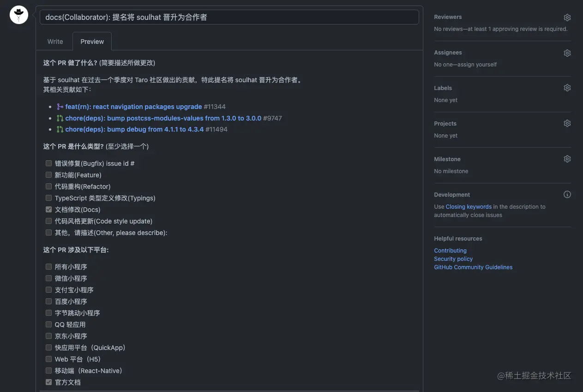The image size is (583, 392).
Task: Click the Projects heading
Action: [x=445, y=124]
